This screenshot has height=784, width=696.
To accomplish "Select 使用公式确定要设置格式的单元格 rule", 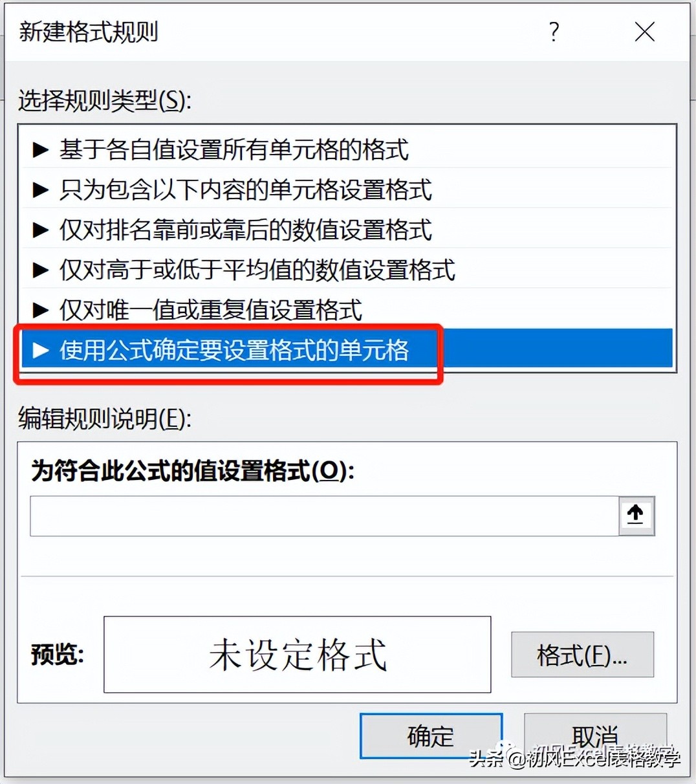I will click(347, 350).
